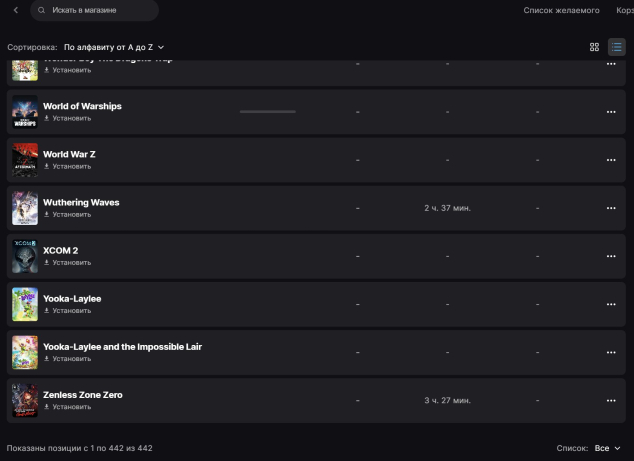The width and height of the screenshot is (634, 461).
Task: Click the store search field
Action: click(95, 10)
